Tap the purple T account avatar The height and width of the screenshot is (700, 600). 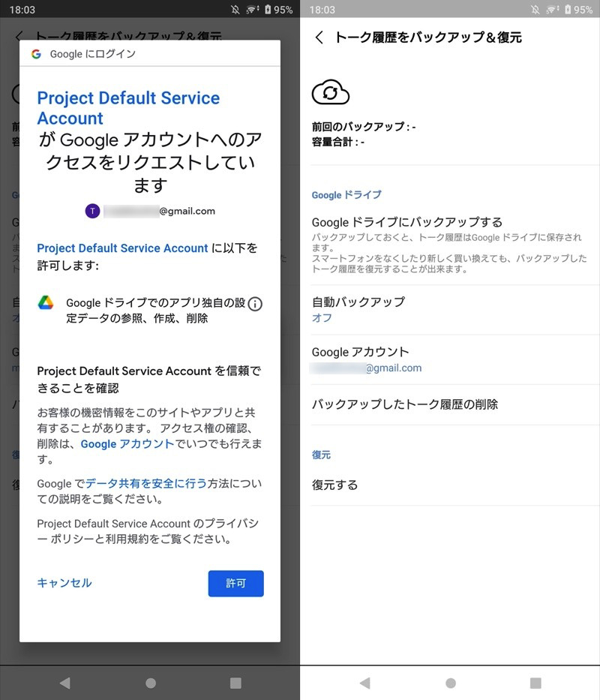pos(92,211)
